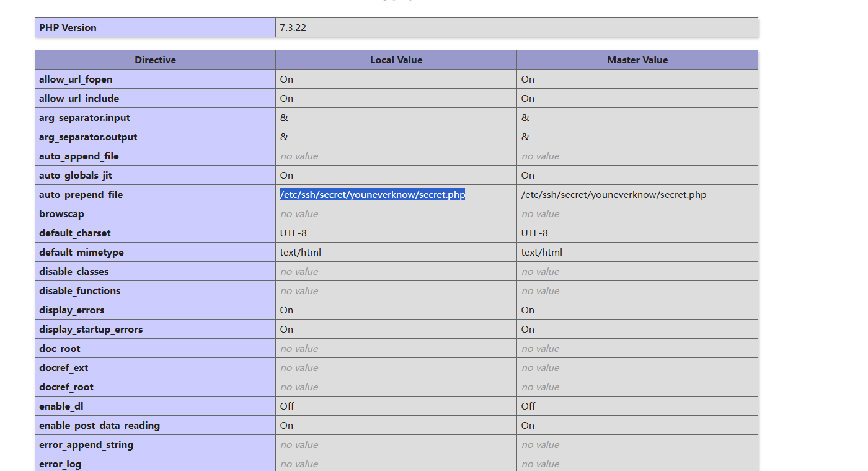
Task: Click the arg_separator.output local value ampersand
Action: point(284,137)
